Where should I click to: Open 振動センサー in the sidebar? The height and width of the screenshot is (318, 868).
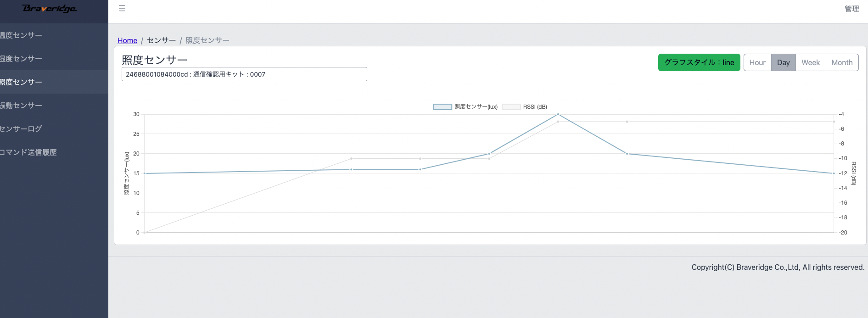54,106
